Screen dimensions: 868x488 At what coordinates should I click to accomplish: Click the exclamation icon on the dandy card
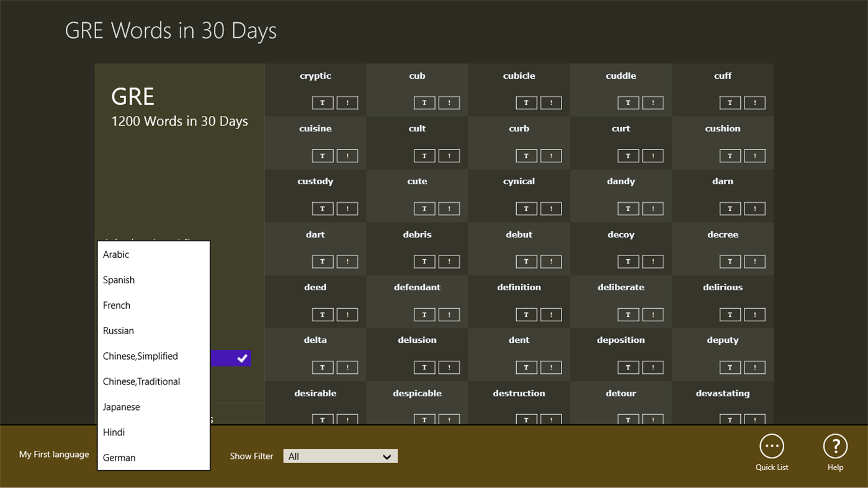[653, 208]
